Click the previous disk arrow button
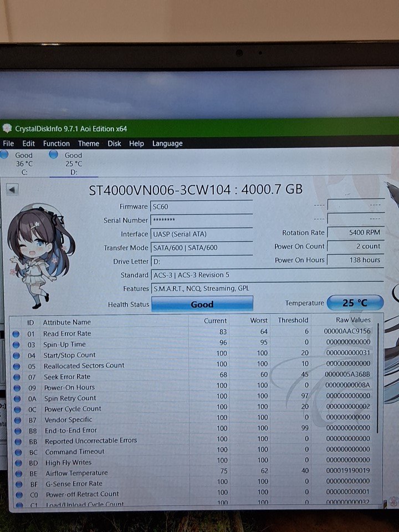399x532 pixels. pyautogui.click(x=12, y=190)
